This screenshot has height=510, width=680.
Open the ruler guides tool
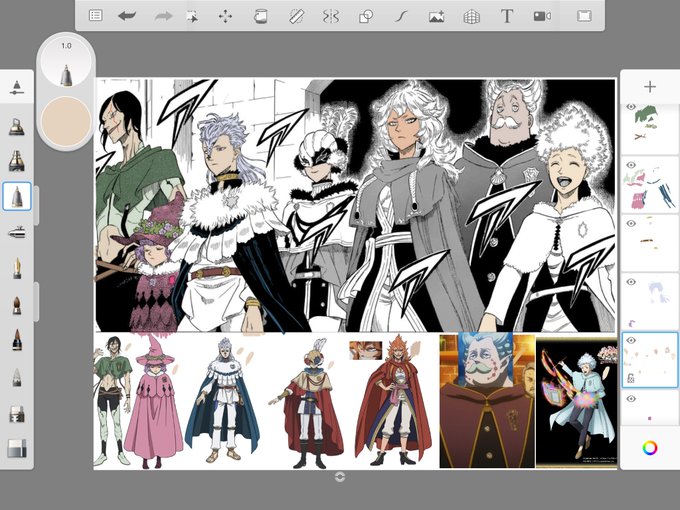tap(296, 16)
